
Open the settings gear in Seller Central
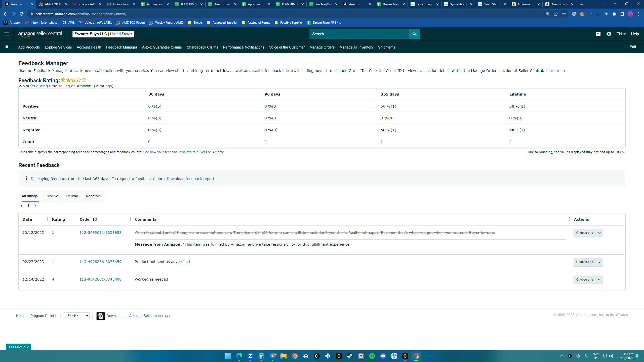pos(609,34)
